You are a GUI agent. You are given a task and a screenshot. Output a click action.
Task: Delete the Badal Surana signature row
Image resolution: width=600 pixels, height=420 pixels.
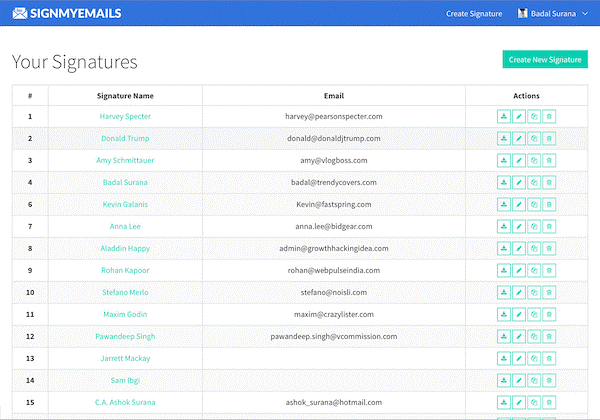click(x=549, y=182)
